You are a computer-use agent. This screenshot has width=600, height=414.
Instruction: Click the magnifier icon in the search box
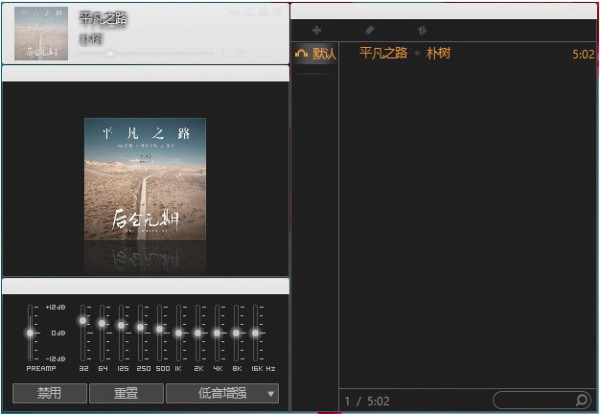[x=582, y=400]
